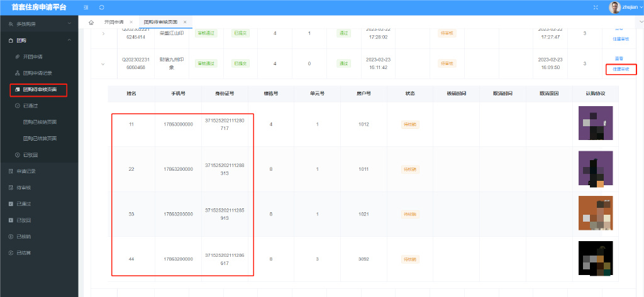Click the refresh icon in the header
The height and width of the screenshot is (297, 644).
(x=102, y=7)
